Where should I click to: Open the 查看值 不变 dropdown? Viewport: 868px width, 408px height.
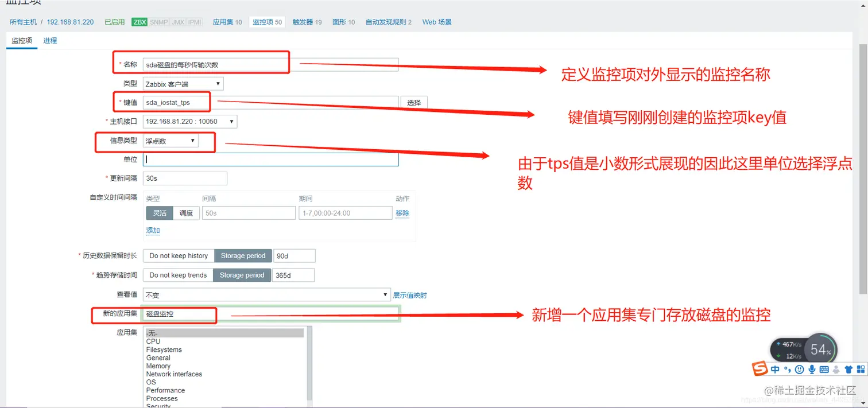(x=266, y=295)
